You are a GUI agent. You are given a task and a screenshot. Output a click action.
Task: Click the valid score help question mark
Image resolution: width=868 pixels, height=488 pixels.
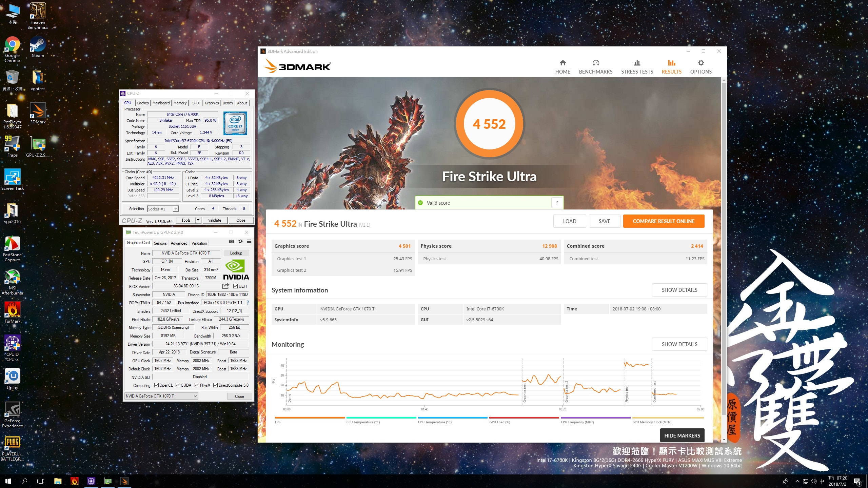click(x=557, y=203)
